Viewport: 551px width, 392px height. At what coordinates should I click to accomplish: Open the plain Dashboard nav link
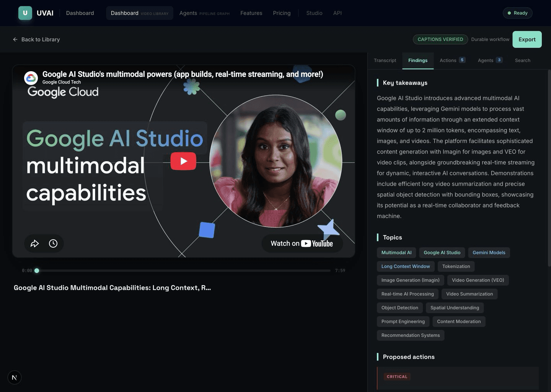point(80,13)
